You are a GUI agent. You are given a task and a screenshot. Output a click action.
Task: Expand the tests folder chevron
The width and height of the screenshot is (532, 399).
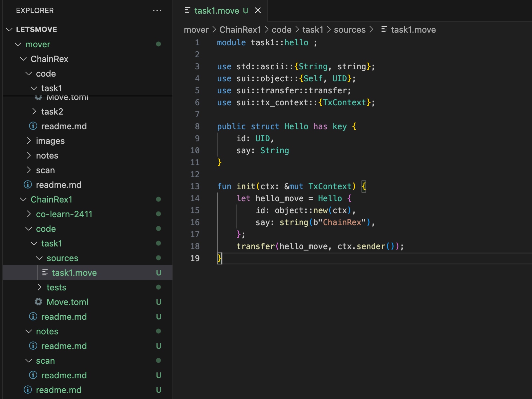(x=39, y=287)
